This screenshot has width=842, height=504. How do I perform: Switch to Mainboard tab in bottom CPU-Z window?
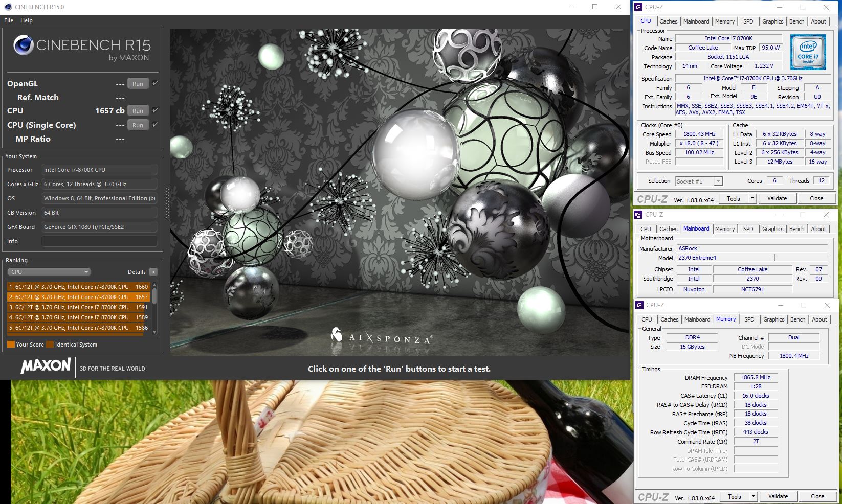pyautogui.click(x=697, y=319)
